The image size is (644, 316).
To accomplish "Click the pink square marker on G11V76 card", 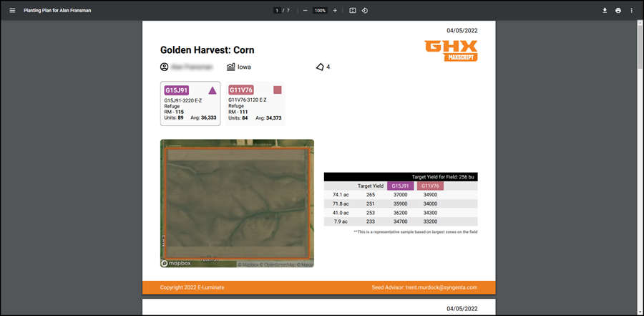I will [x=278, y=90].
